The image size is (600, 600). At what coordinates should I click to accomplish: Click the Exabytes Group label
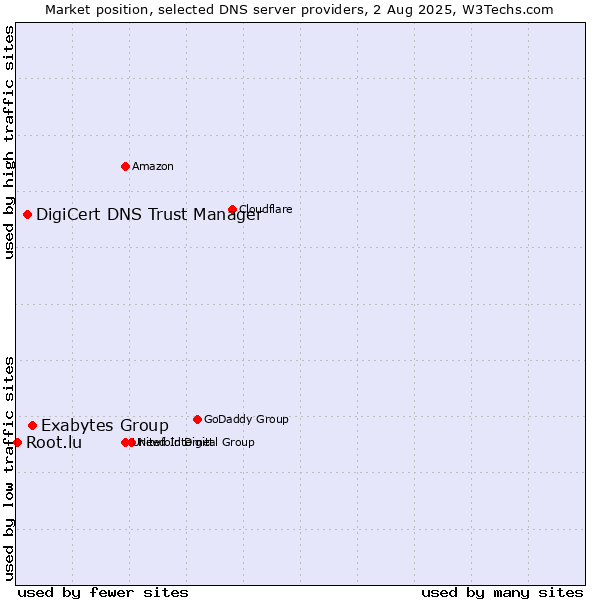coord(105,426)
